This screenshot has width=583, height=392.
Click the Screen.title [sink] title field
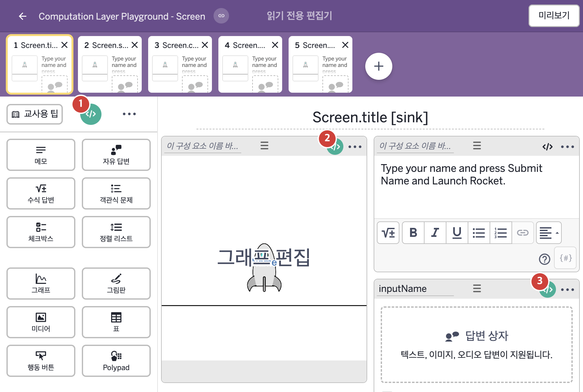click(x=370, y=117)
